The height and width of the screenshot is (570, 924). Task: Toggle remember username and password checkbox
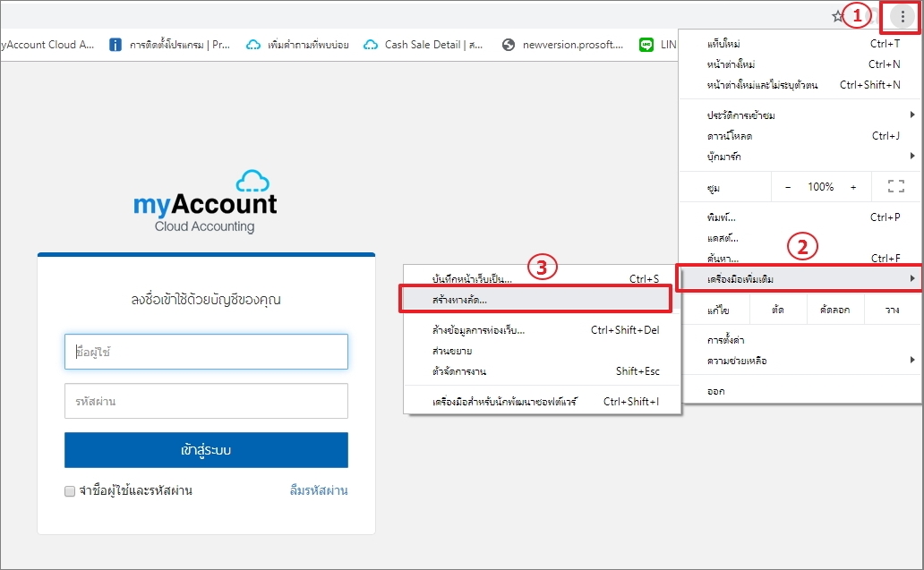(x=70, y=491)
